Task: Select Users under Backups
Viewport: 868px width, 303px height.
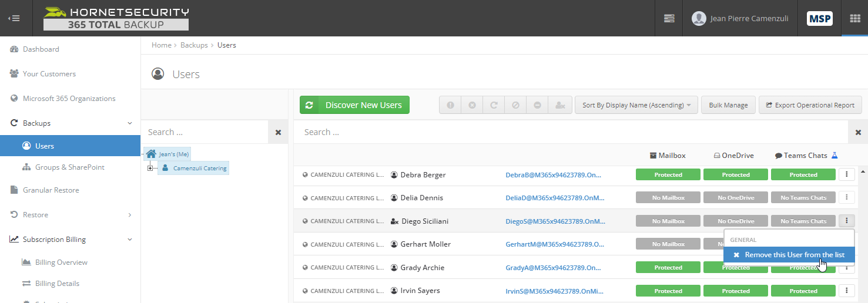Action: click(71, 146)
